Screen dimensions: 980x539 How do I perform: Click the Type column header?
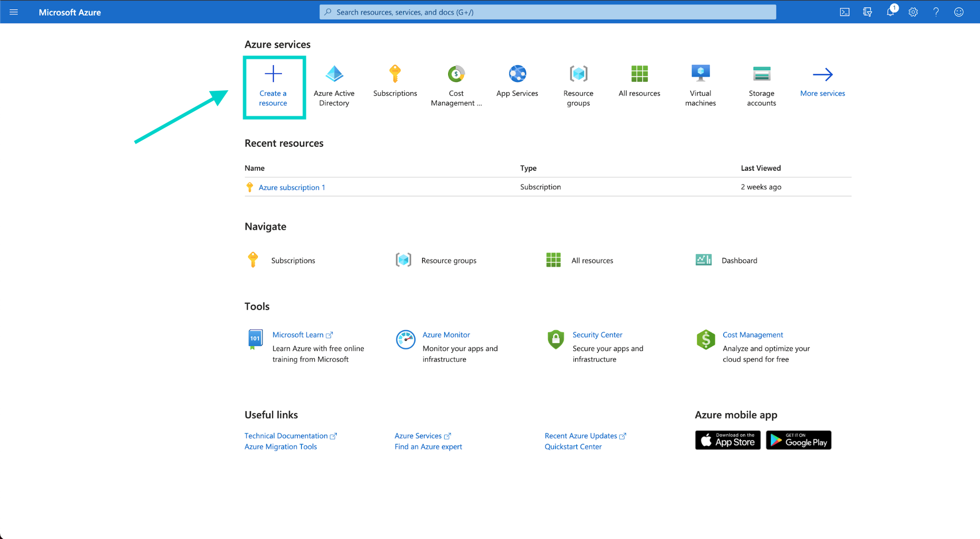[528, 168]
